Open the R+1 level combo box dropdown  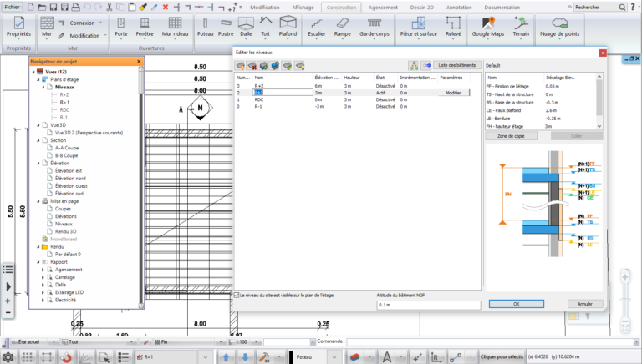tap(206, 357)
